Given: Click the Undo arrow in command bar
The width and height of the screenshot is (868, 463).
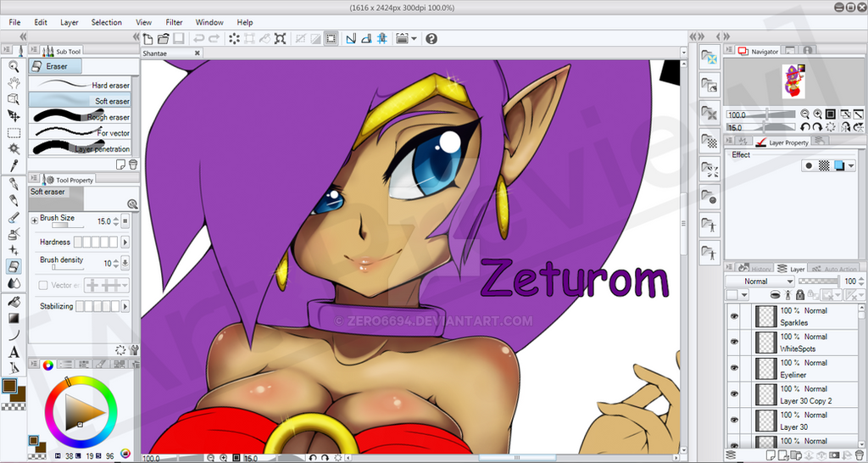Looking at the screenshot, I should pyautogui.click(x=198, y=39).
